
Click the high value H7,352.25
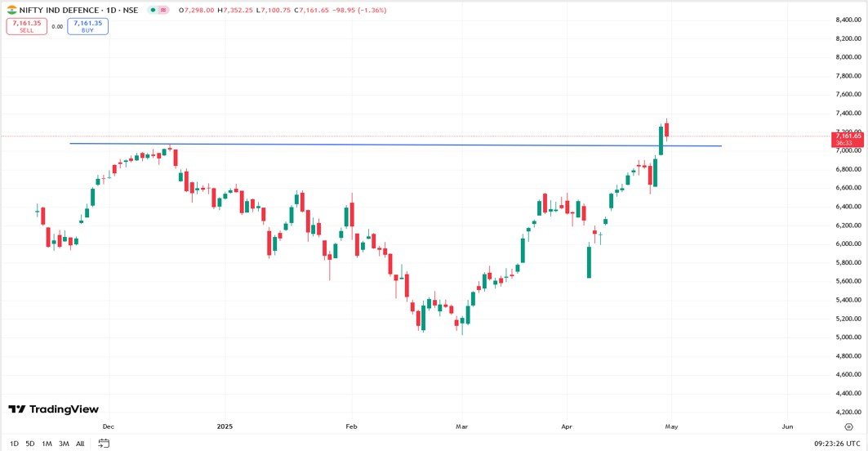(x=236, y=10)
